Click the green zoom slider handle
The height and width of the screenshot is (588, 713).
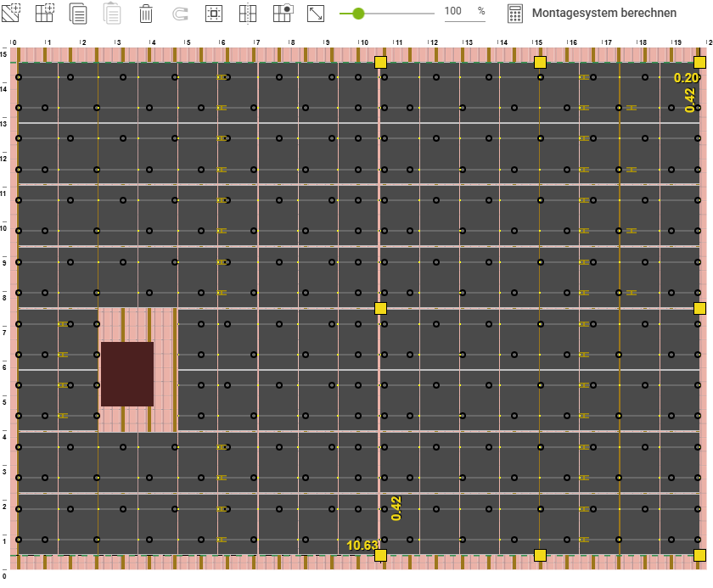(358, 14)
